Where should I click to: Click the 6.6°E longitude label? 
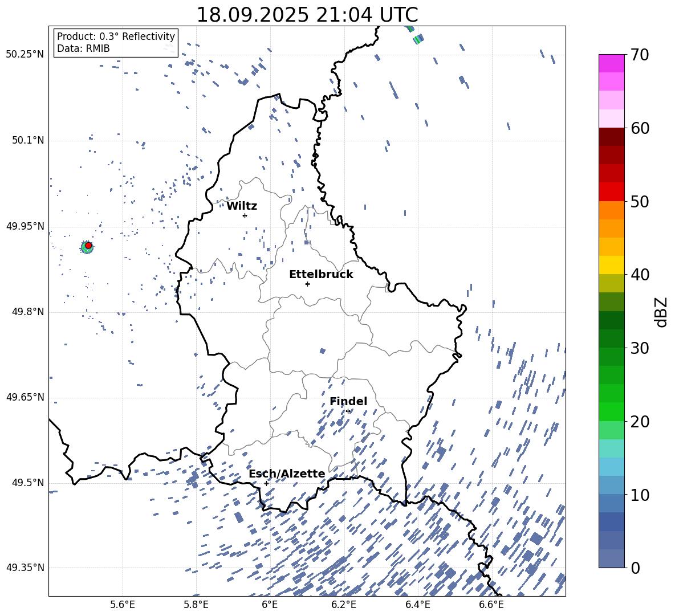[491, 605]
